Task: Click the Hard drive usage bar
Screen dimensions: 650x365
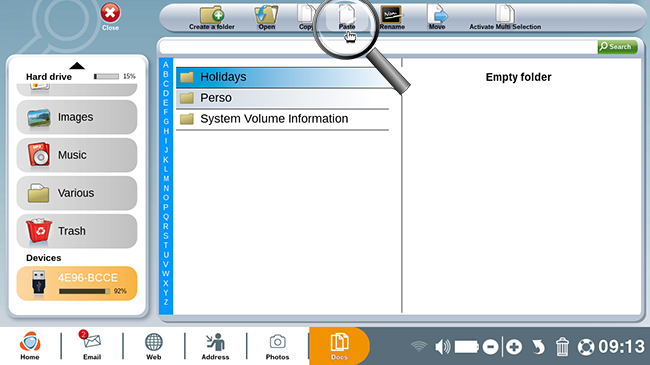Action: click(107, 76)
